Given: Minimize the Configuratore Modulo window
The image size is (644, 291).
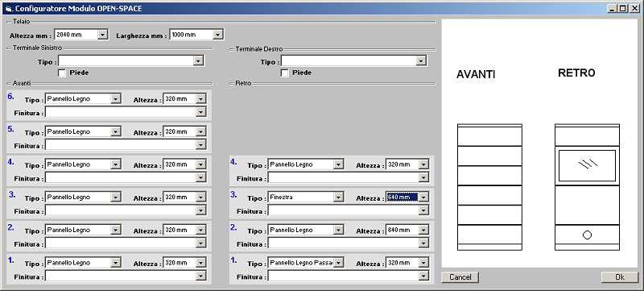Looking at the screenshot, I should click(613, 8).
